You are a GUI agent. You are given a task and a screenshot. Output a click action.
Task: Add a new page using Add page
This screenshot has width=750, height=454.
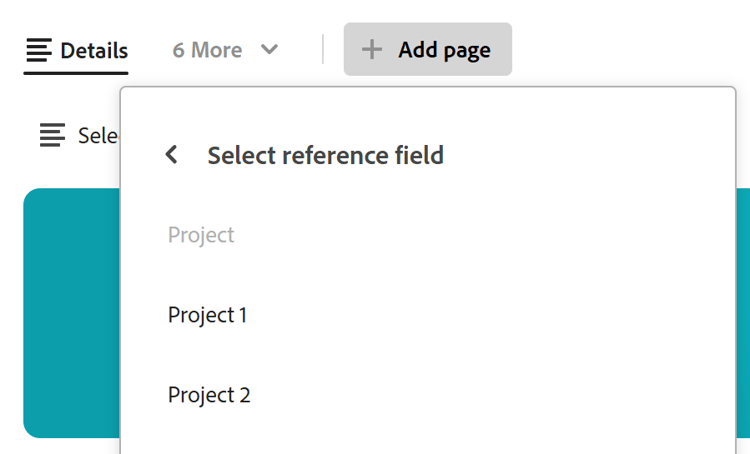428,49
